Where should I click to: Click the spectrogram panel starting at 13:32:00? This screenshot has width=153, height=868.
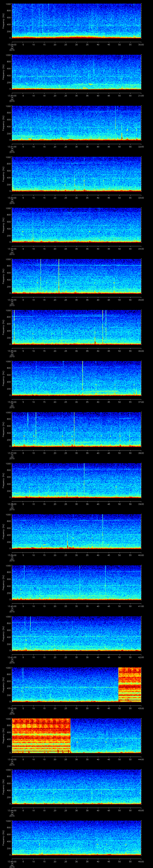click(x=77, y=174)
